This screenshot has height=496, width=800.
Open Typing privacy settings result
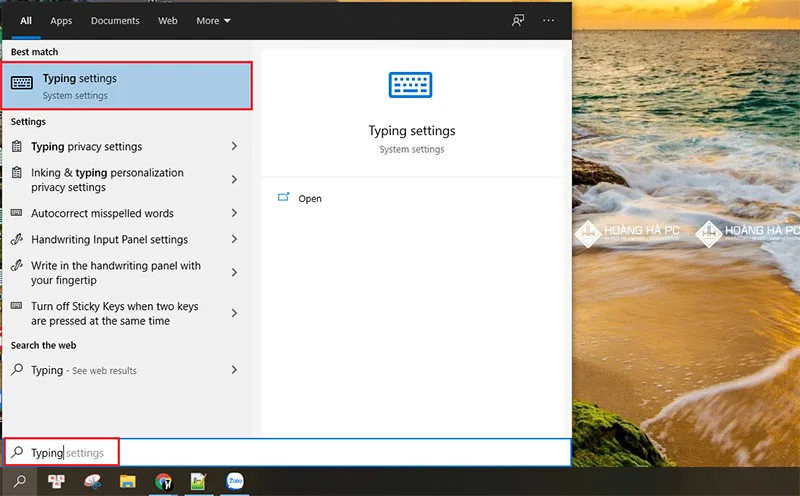click(x=125, y=146)
